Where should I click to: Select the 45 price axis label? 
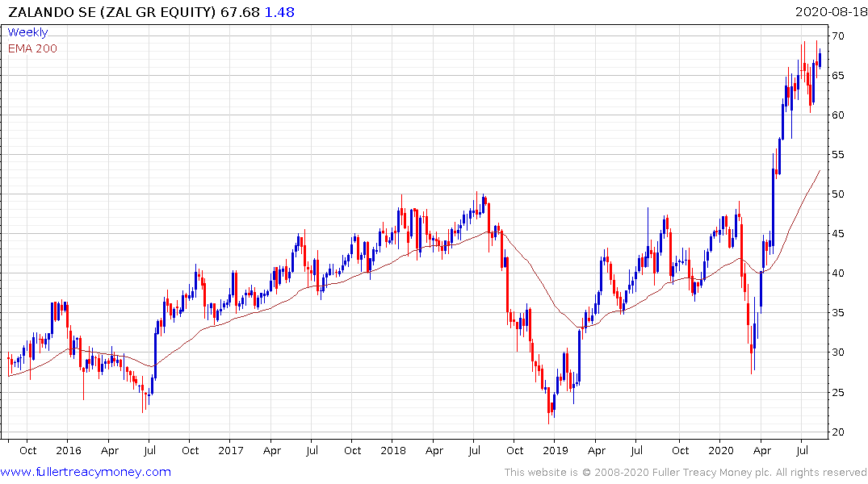pos(837,233)
